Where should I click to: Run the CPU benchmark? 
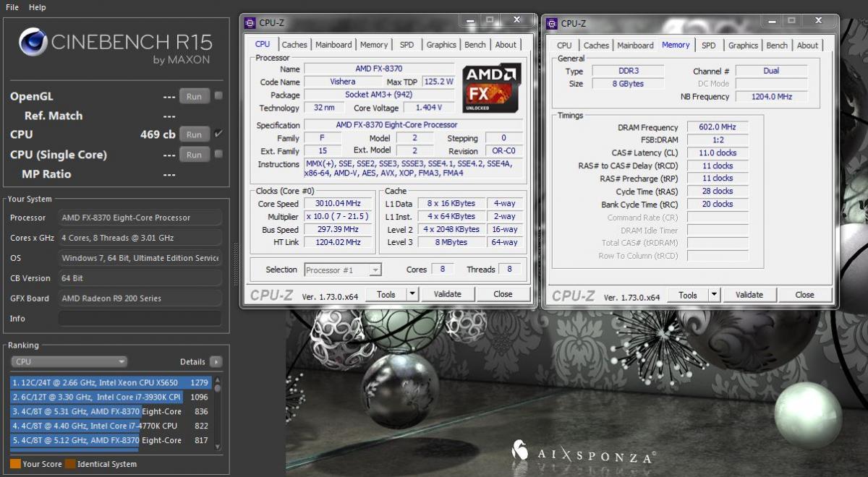pyautogui.click(x=194, y=134)
